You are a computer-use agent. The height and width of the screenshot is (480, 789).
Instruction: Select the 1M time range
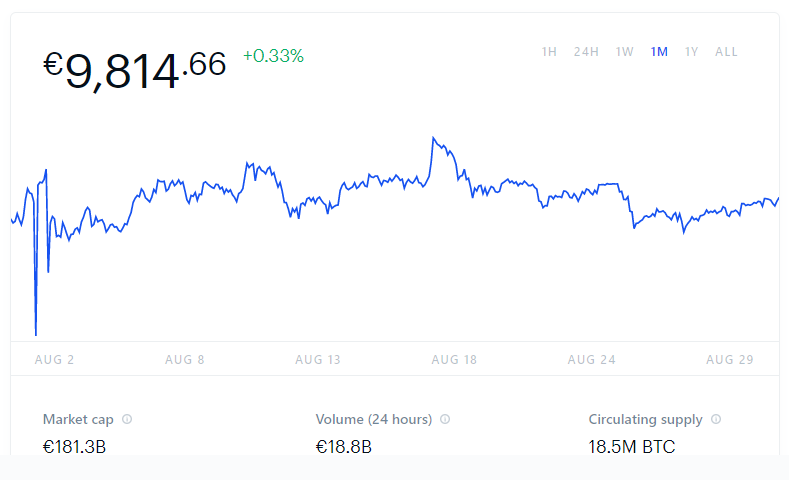pos(659,52)
